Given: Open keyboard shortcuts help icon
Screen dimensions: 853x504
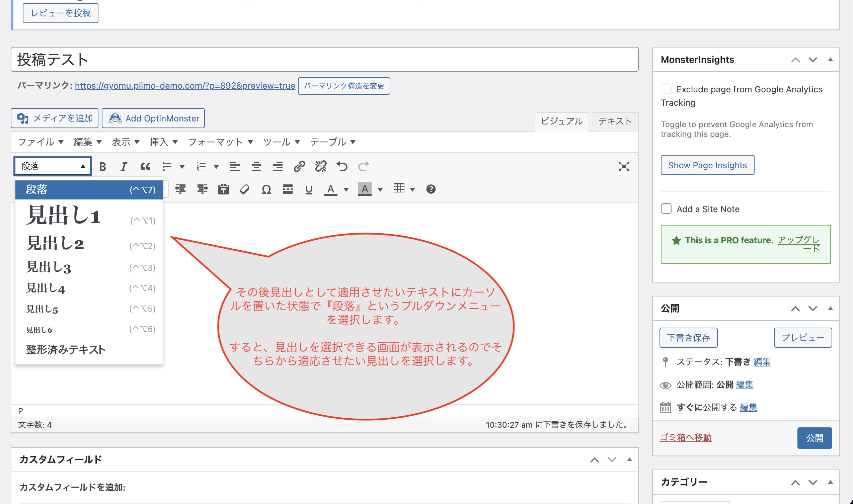Looking at the screenshot, I should coord(431,189).
